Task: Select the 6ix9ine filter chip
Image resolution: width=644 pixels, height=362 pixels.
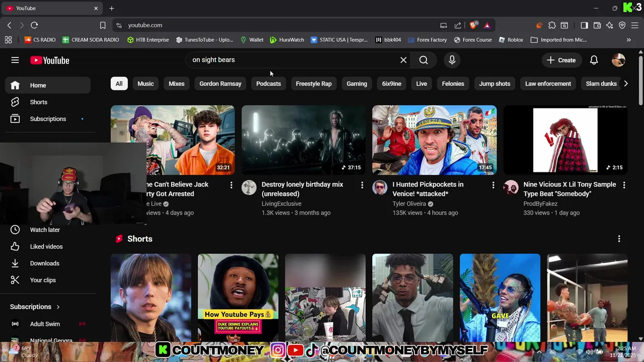Action: click(391, 83)
